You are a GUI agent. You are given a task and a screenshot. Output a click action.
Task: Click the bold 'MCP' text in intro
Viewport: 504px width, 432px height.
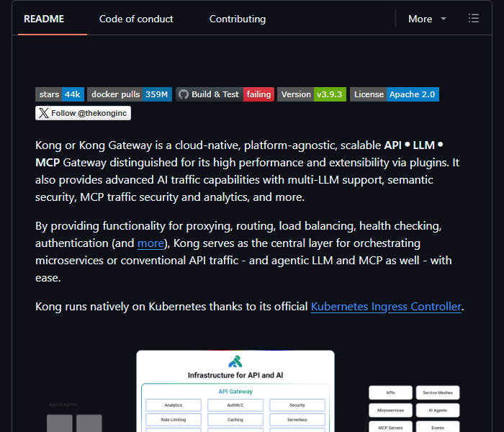[x=48, y=162]
